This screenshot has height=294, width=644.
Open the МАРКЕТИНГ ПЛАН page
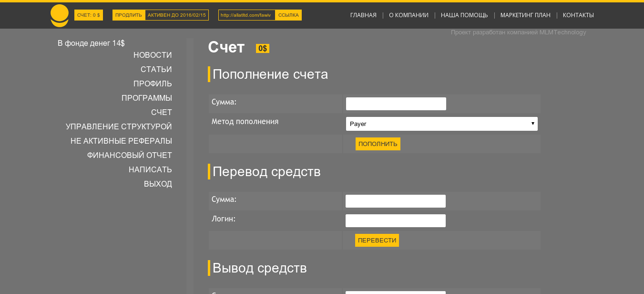525,15
